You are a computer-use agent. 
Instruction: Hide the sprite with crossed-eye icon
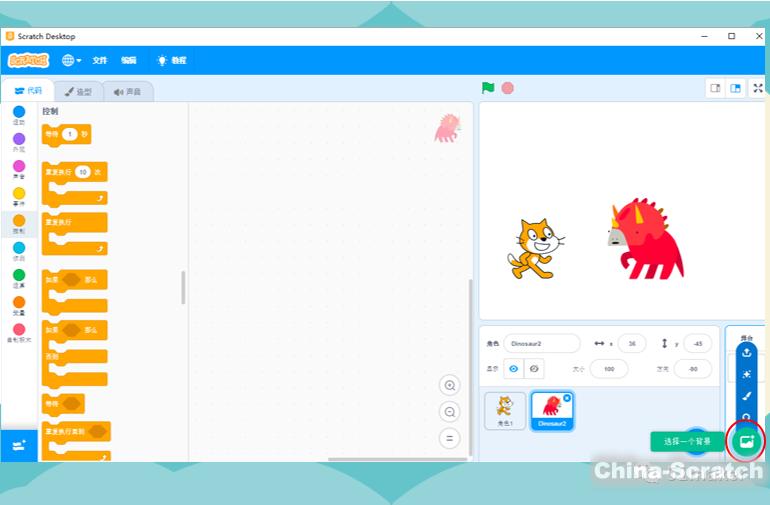point(535,369)
